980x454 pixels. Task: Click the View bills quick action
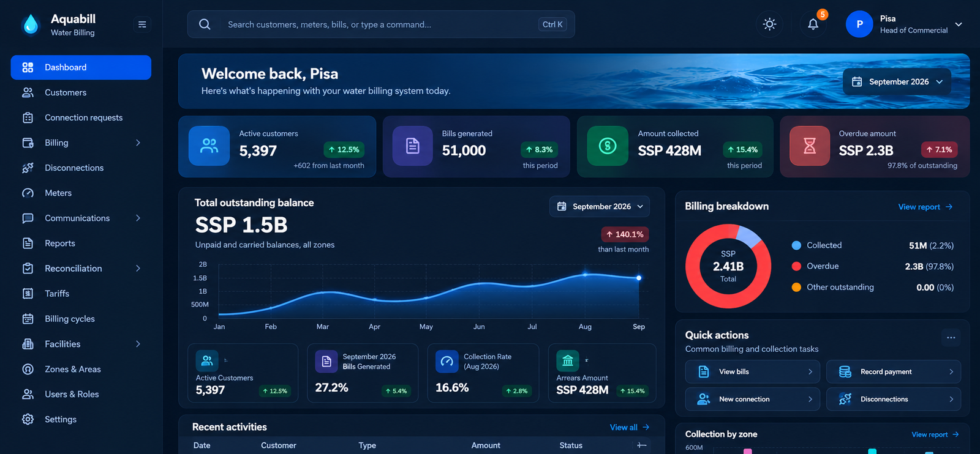(752, 371)
